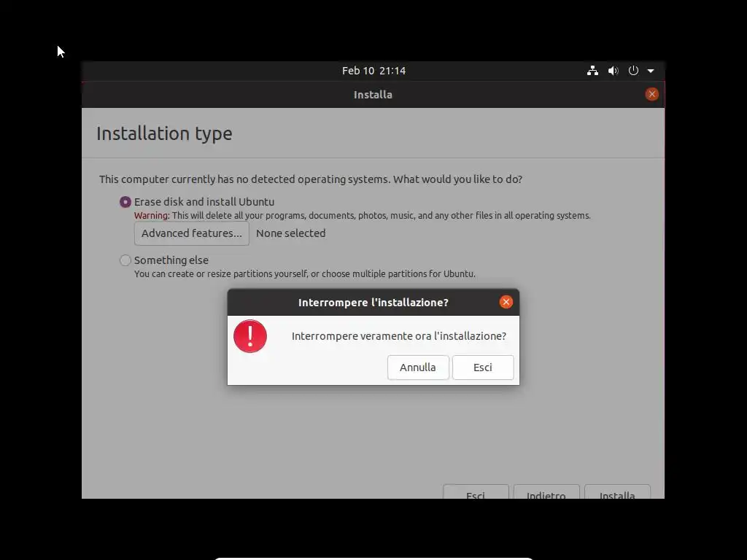Click 'You can create or resize partitions' description
Screen dimensions: 747x560
pyautogui.click(x=305, y=274)
